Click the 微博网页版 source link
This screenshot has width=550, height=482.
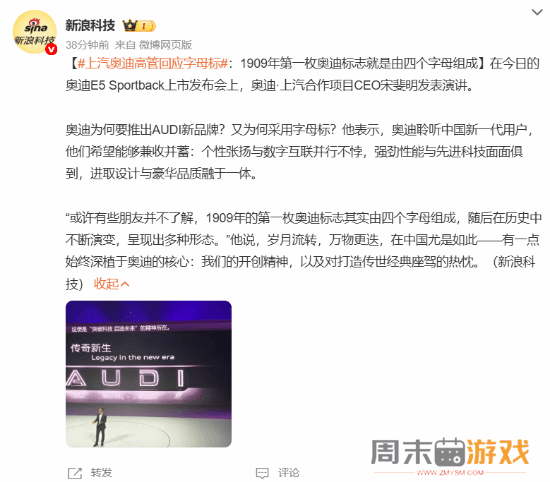[166, 45]
